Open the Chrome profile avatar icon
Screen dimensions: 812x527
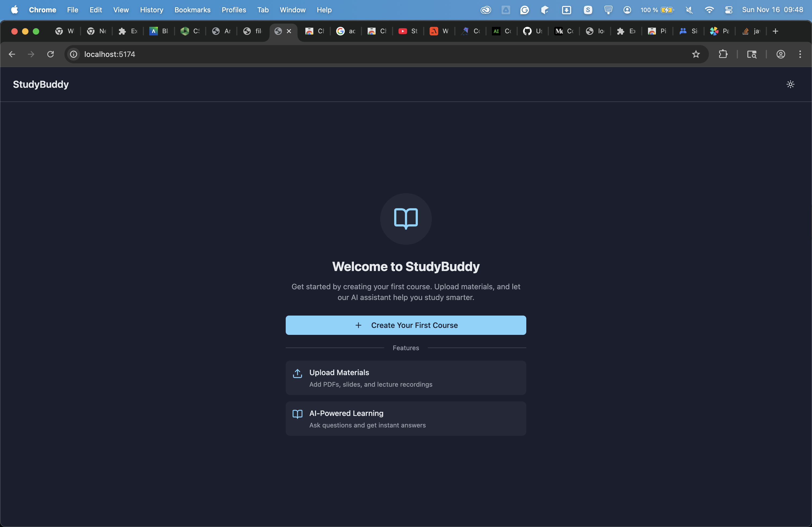click(x=781, y=54)
